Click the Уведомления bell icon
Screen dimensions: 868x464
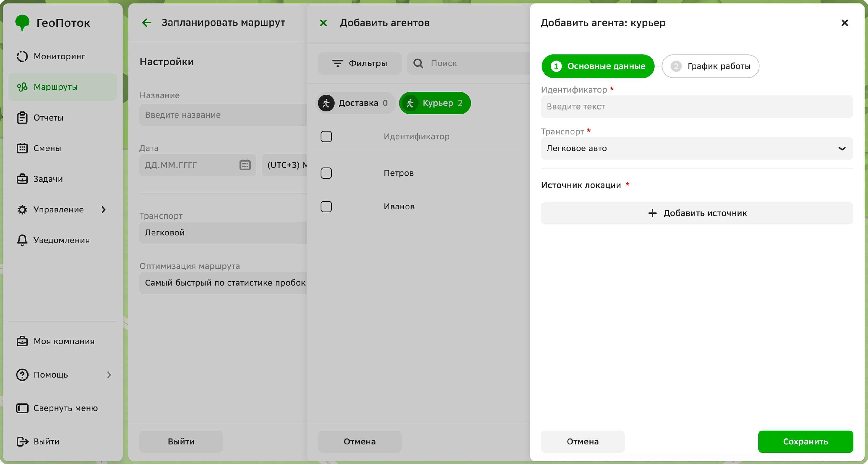click(22, 240)
